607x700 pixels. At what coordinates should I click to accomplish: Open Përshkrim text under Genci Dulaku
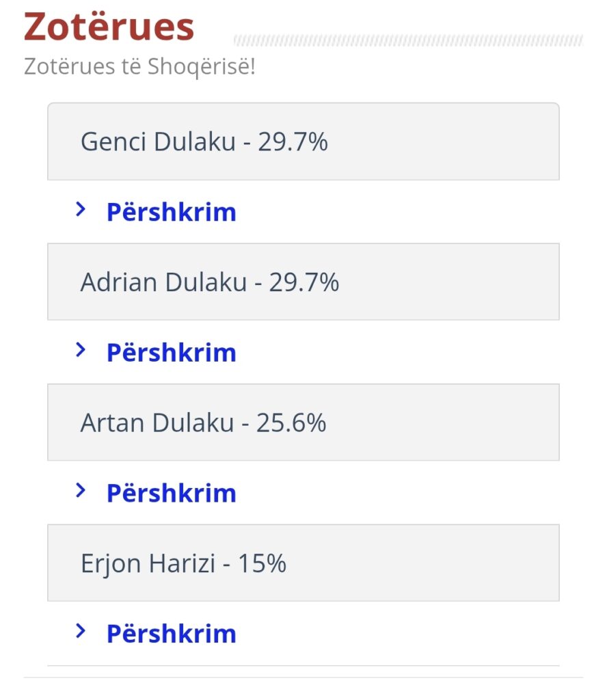(x=172, y=212)
